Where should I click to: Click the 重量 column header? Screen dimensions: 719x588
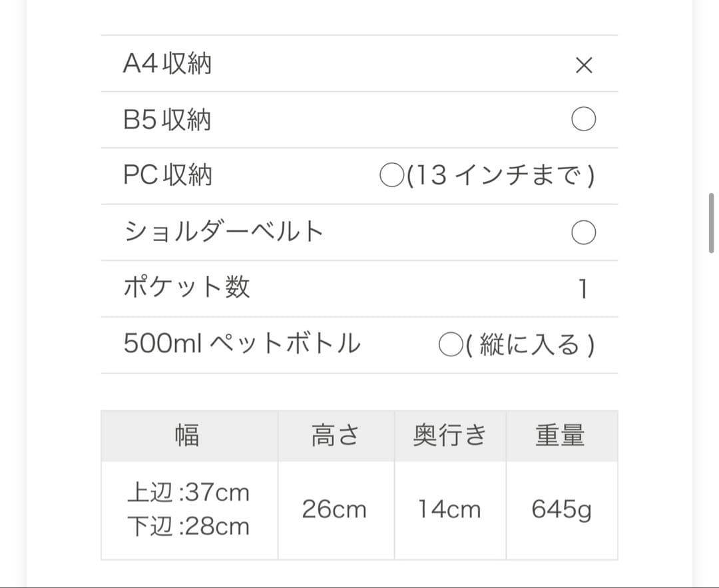click(x=561, y=436)
